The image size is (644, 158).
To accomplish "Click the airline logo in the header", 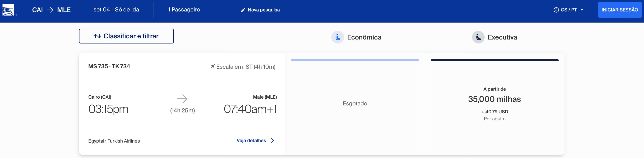I will (x=8, y=10).
